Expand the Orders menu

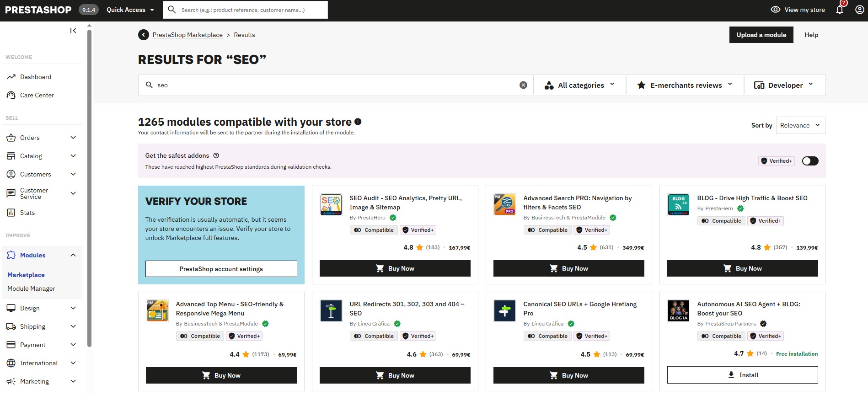(x=73, y=138)
